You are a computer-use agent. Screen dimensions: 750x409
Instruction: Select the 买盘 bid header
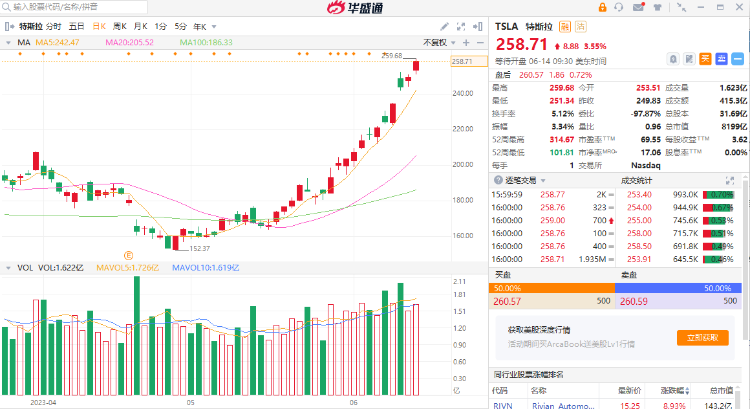point(503,275)
